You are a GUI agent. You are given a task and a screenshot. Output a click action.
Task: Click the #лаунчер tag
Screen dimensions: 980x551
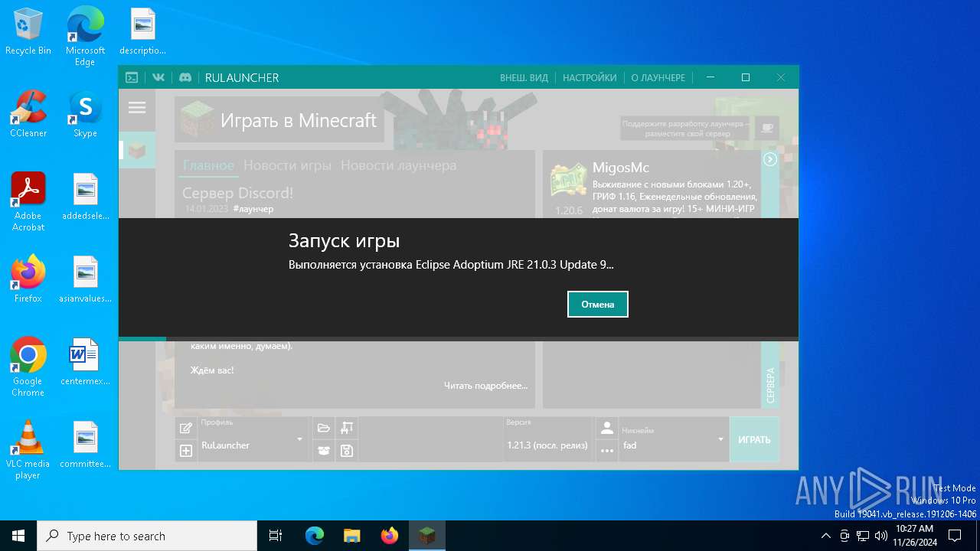point(253,209)
